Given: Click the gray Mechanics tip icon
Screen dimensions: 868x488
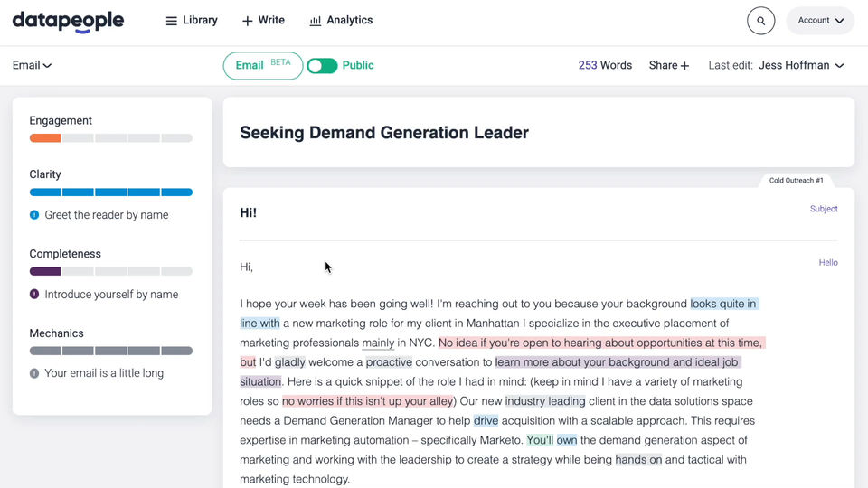Looking at the screenshot, I should click(34, 373).
